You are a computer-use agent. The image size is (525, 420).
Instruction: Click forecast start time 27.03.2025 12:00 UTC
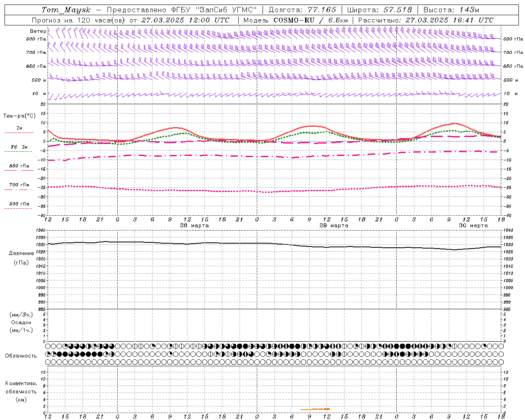pyautogui.click(x=185, y=20)
